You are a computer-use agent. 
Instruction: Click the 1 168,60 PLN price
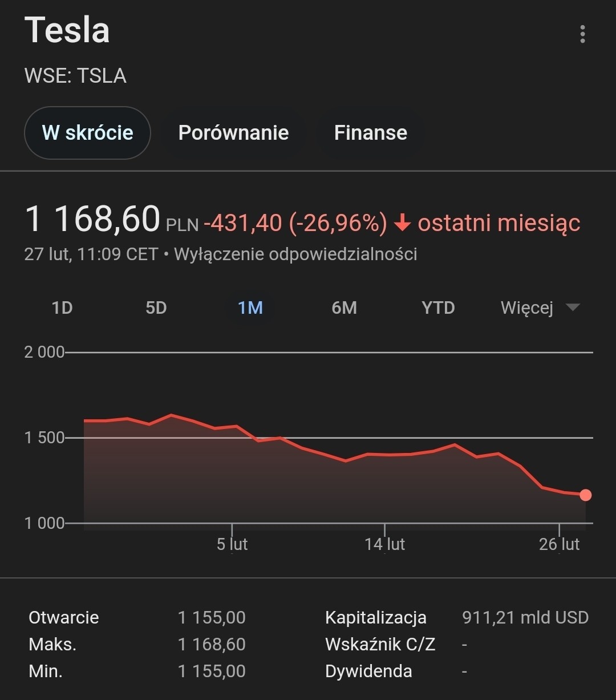(93, 220)
